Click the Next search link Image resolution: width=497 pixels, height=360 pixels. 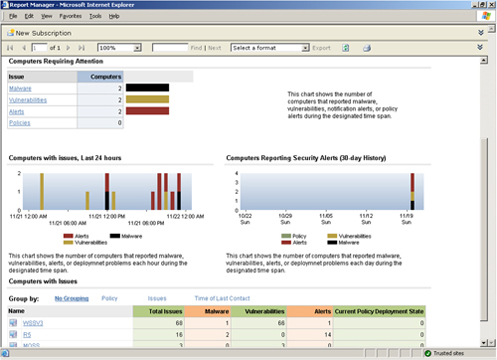click(x=215, y=48)
